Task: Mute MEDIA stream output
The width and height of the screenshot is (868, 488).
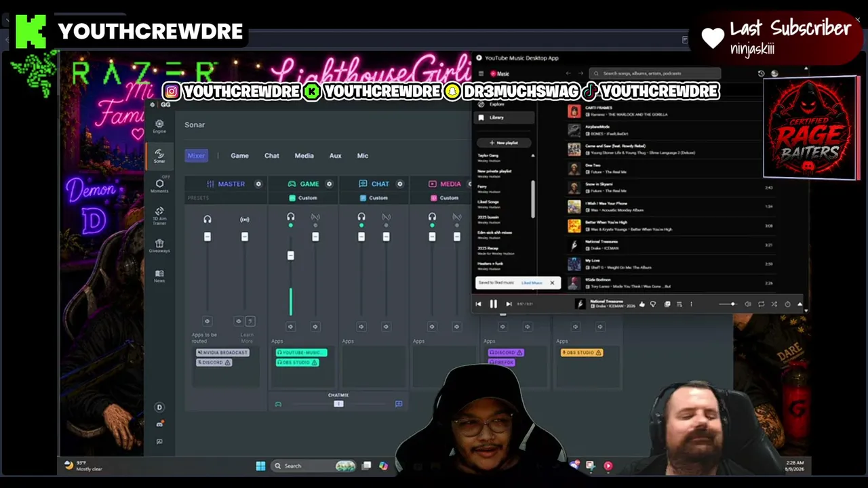Action: pos(456,327)
